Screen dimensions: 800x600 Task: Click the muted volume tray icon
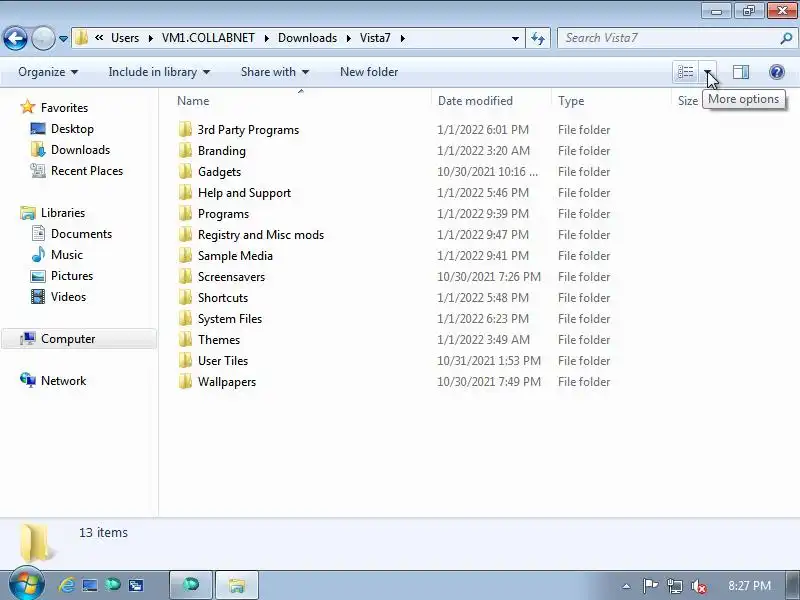698,586
